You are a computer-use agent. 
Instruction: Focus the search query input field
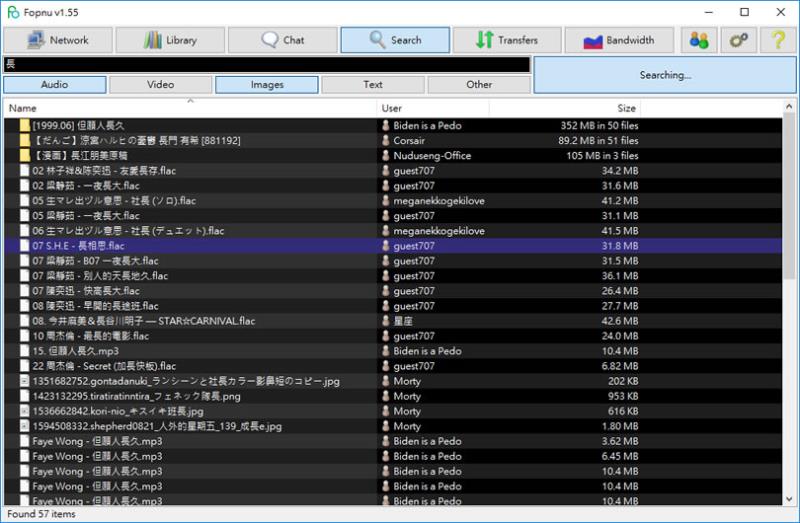pyautogui.click(x=267, y=64)
